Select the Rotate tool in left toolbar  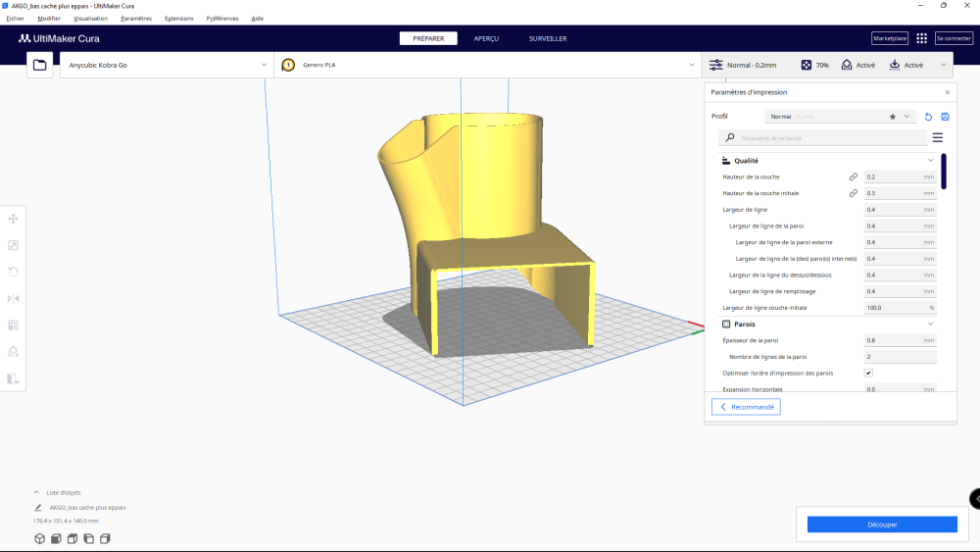pos(13,272)
